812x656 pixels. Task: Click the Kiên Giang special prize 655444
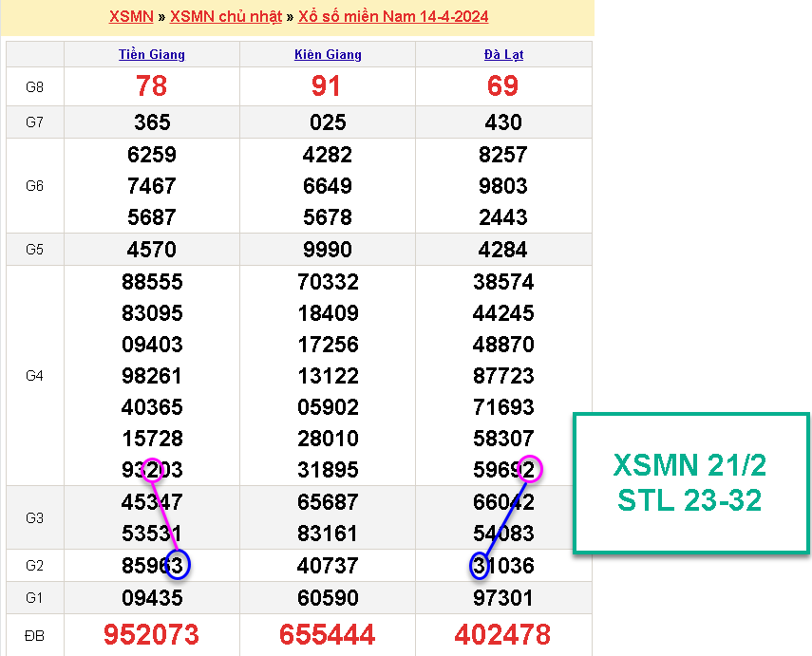[328, 634]
